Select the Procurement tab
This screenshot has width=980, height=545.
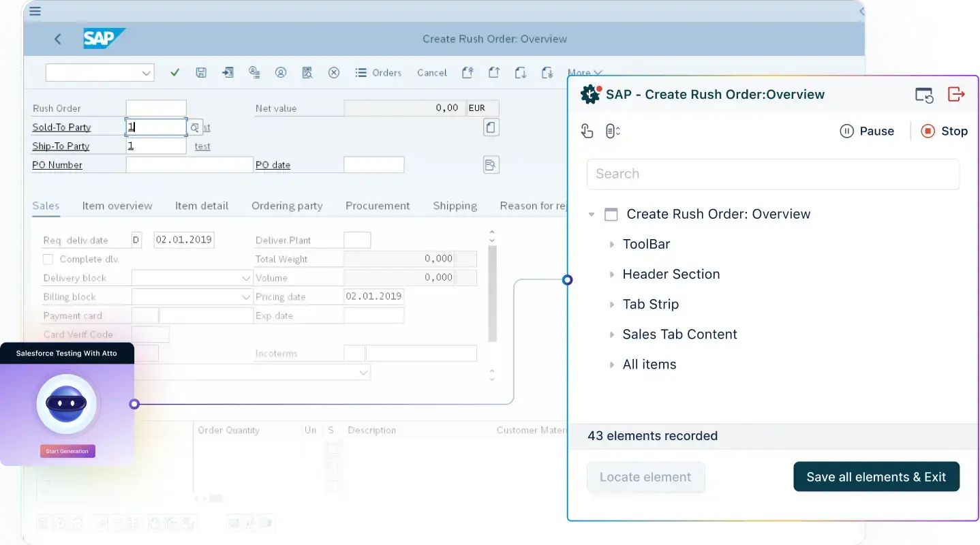point(377,205)
